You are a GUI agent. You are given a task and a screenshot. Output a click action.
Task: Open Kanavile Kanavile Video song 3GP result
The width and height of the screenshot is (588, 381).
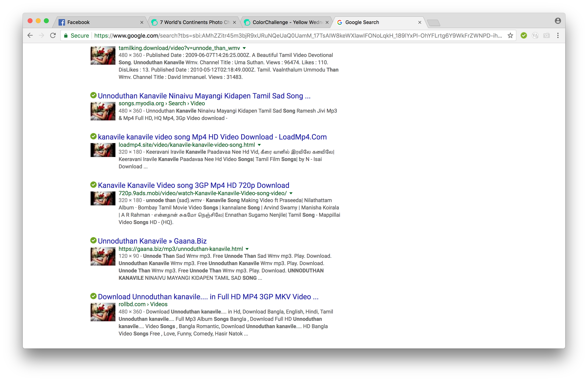coord(193,185)
